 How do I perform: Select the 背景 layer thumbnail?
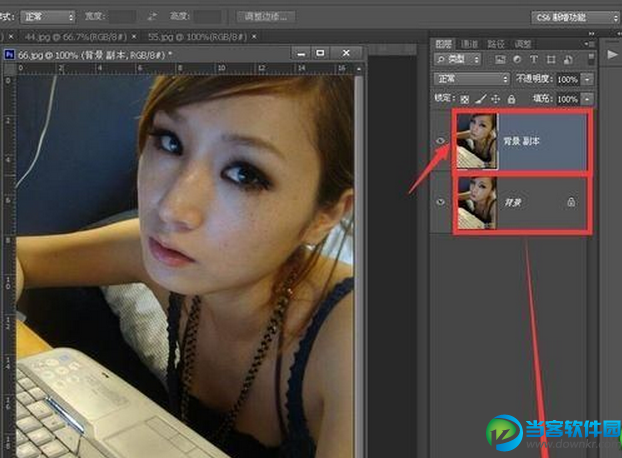tap(477, 201)
